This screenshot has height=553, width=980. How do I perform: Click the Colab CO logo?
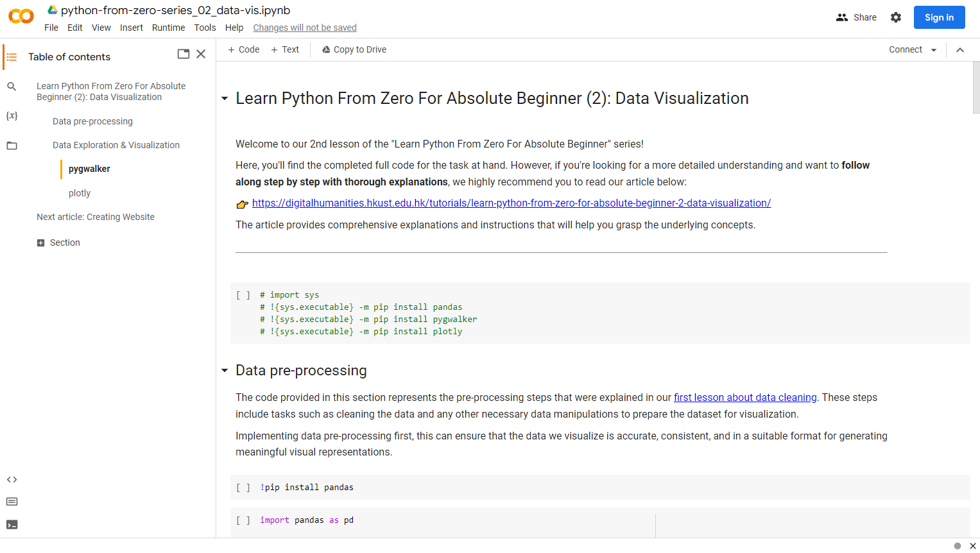coord(21,17)
